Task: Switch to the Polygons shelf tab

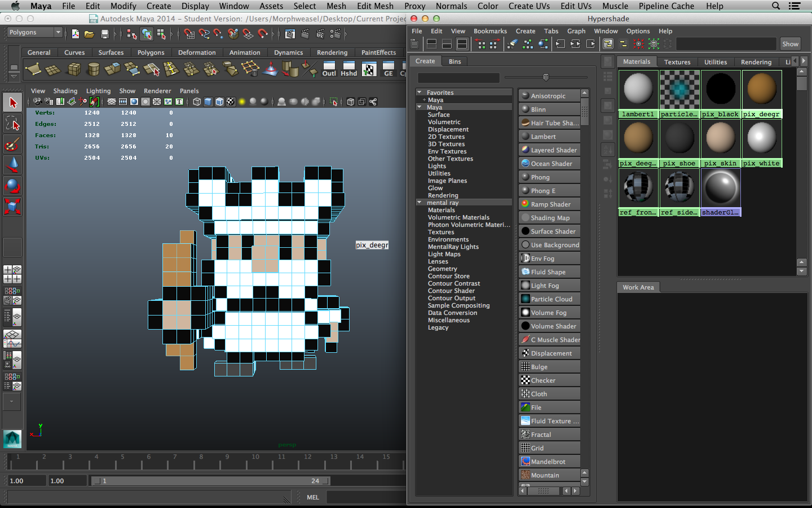Action: pos(151,52)
